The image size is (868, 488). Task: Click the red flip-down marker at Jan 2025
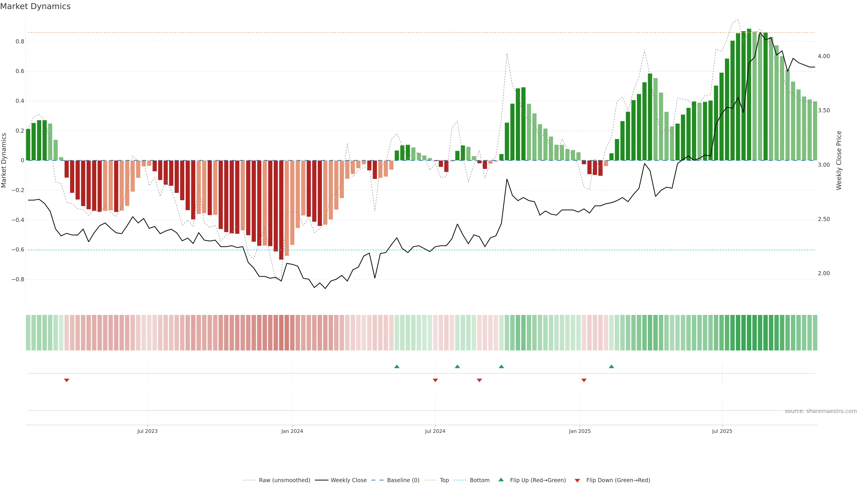[584, 380]
